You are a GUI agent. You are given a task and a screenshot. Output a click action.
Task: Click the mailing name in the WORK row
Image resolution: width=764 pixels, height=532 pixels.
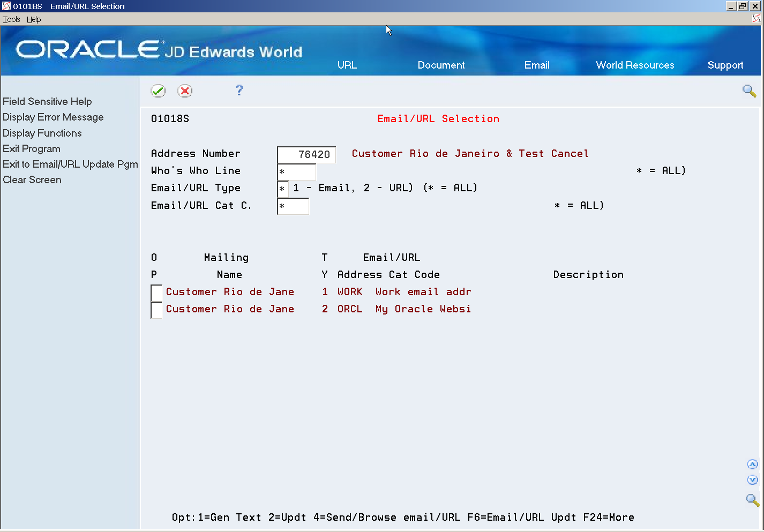tap(230, 292)
